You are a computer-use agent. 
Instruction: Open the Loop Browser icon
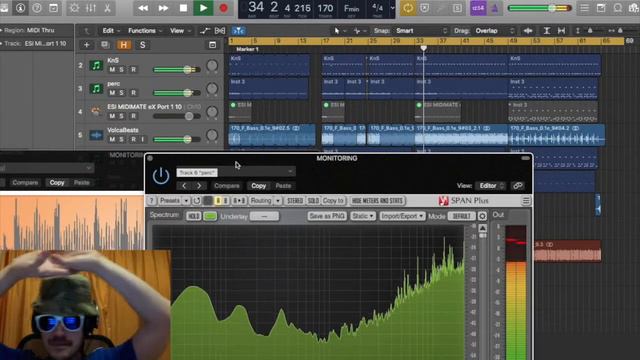(618, 8)
